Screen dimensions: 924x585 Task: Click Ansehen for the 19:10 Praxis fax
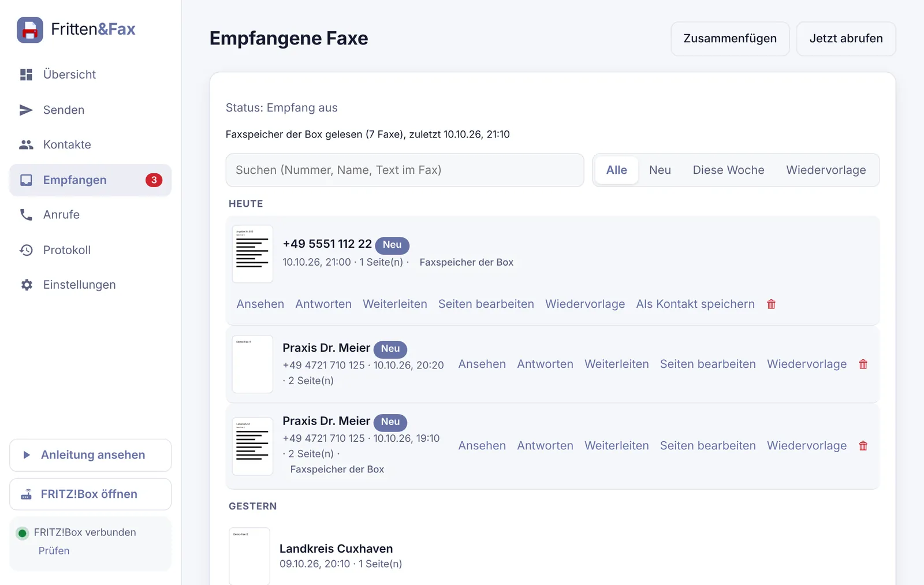click(x=482, y=446)
